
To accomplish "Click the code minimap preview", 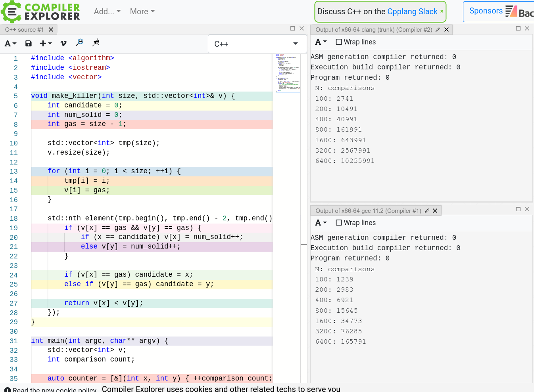I will point(287,73).
